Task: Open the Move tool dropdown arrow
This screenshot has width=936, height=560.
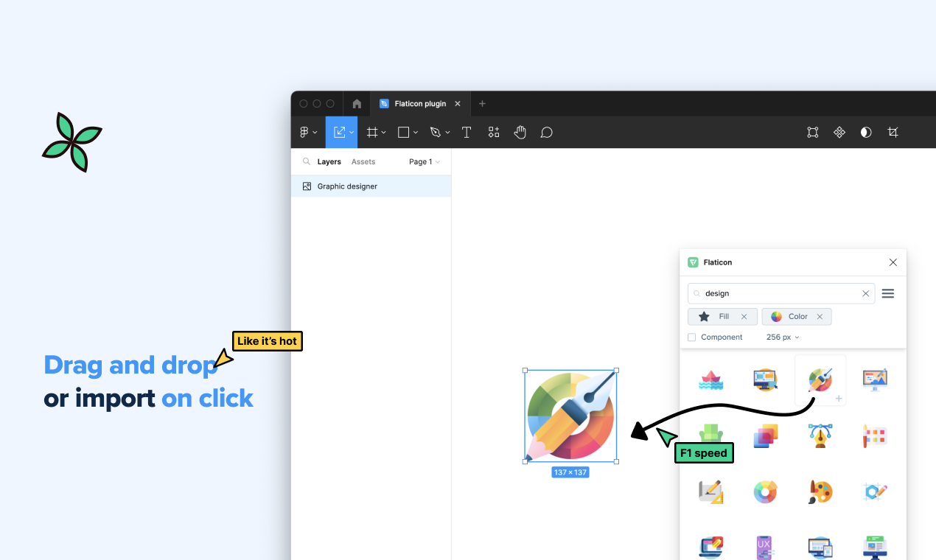Action: click(x=351, y=133)
